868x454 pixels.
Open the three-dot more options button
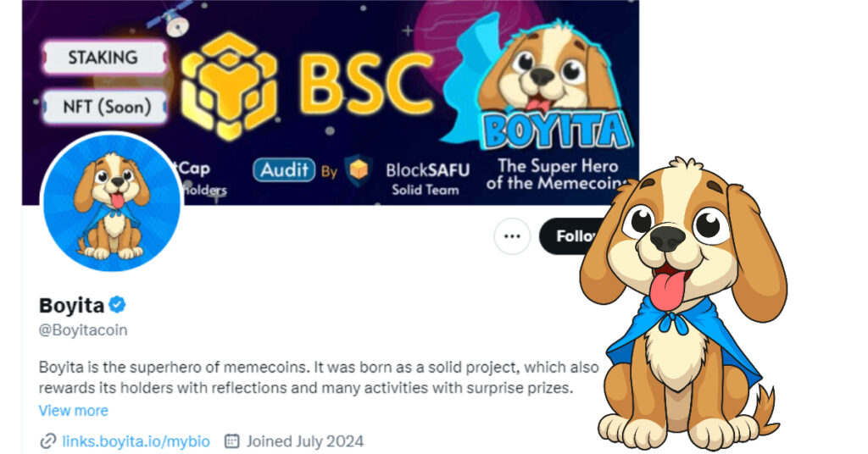tap(512, 236)
